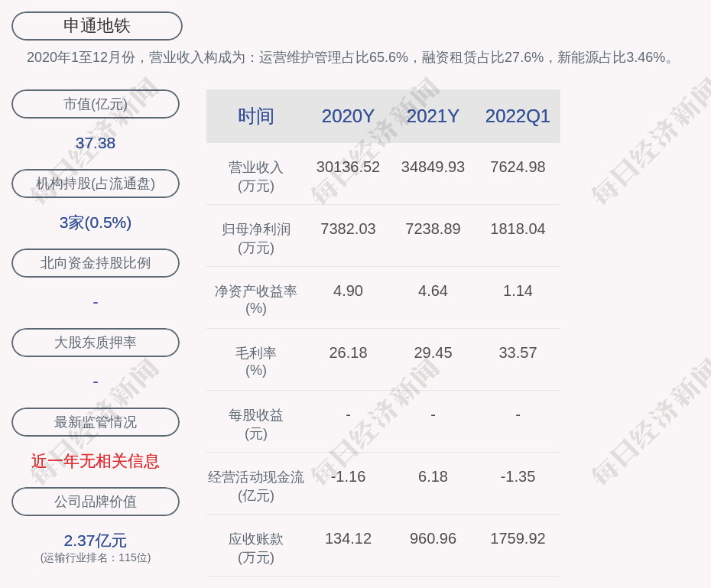This screenshot has width=711, height=588.
Task: Select the gross margin value 26.18
Action: 348,352
